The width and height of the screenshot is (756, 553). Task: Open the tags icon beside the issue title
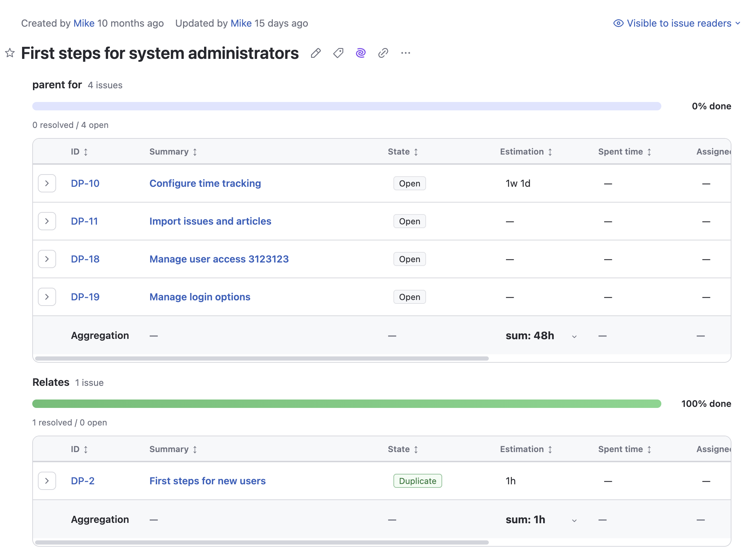(338, 53)
